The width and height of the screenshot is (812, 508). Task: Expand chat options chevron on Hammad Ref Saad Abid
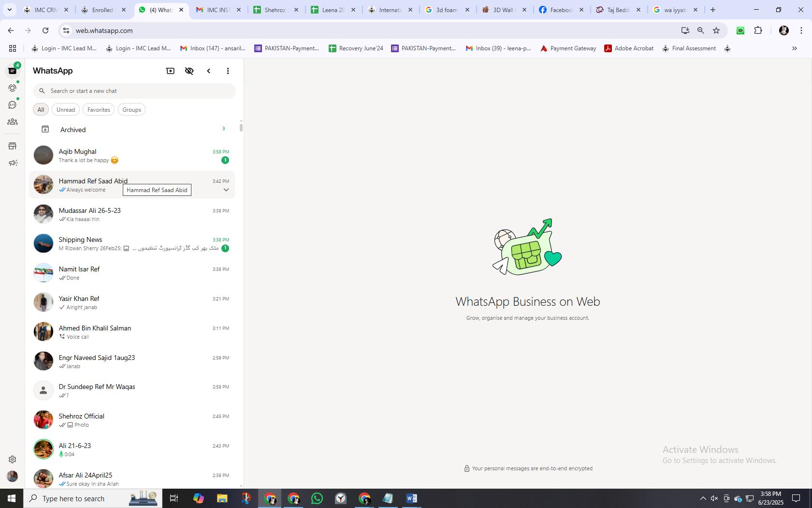coord(226,190)
